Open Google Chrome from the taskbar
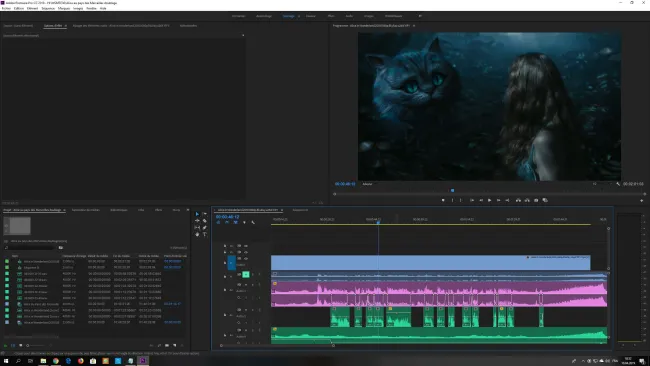This screenshot has height=366, width=650. point(56,361)
